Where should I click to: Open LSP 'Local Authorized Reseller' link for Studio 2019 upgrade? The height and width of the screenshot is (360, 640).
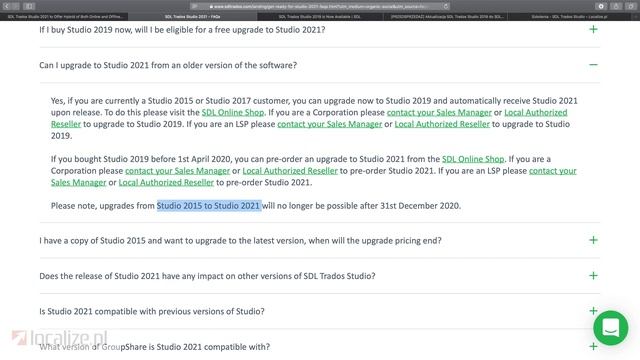pos(442,124)
